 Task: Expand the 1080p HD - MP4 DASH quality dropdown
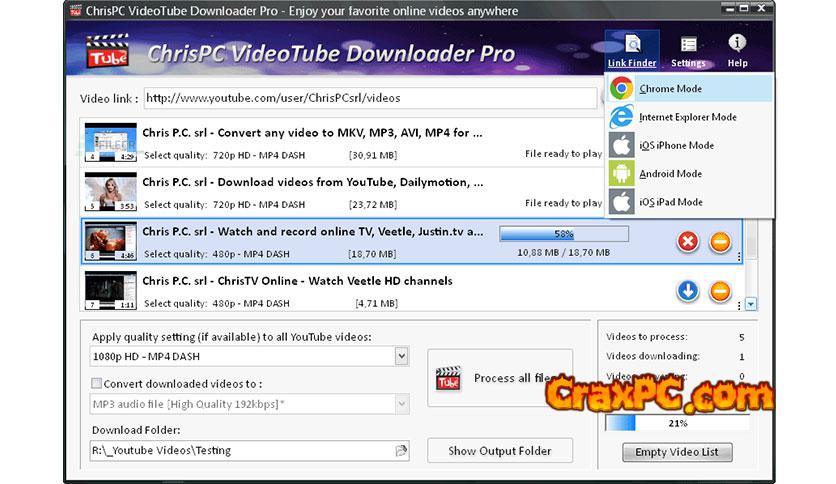tap(401, 356)
